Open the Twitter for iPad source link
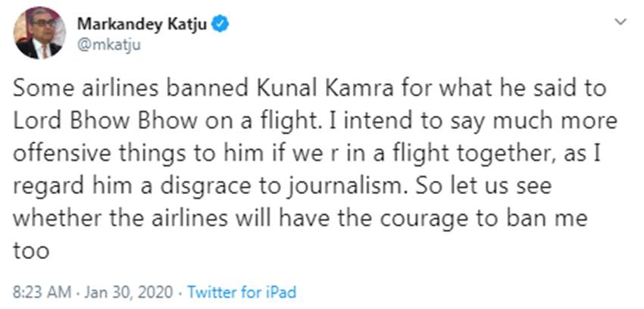This screenshot has width=644, height=309. (x=241, y=291)
